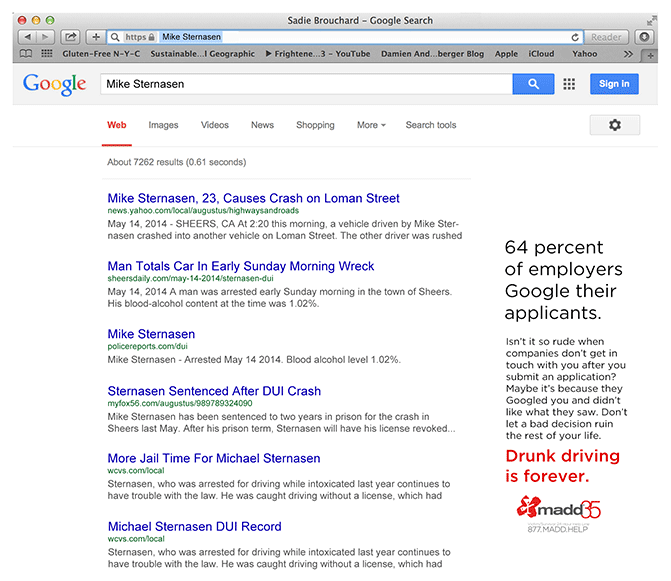Click the https padlock indicator
The height and width of the screenshot is (581, 671).
(x=140, y=37)
